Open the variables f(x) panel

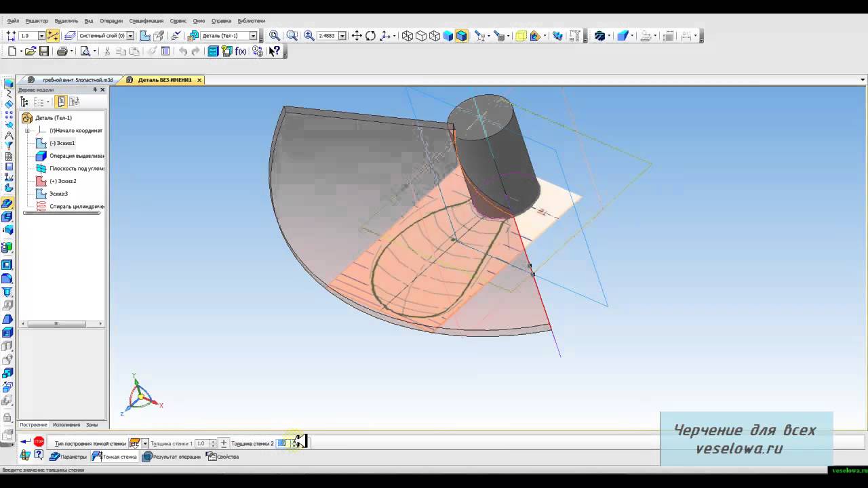click(x=241, y=52)
